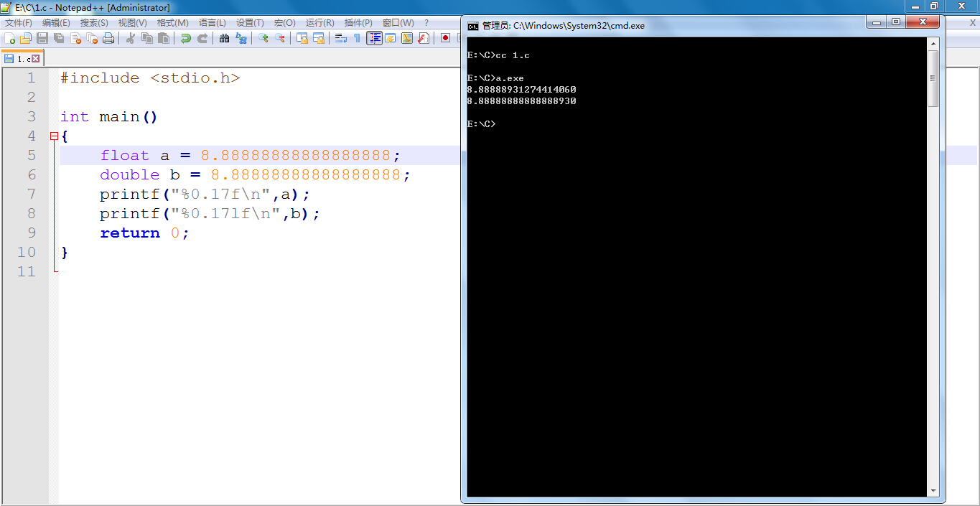Click the Close document toolbar icon
980x506 pixels.
point(75,38)
